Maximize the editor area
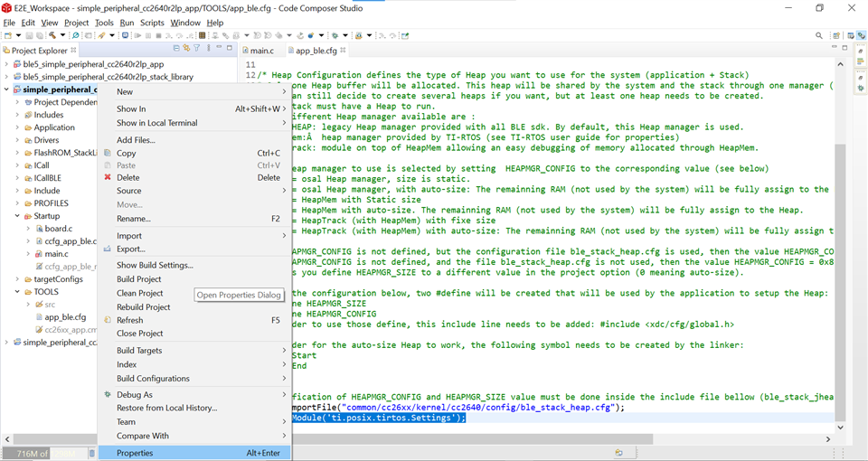Viewport: 868px width, 461px height. (x=844, y=48)
